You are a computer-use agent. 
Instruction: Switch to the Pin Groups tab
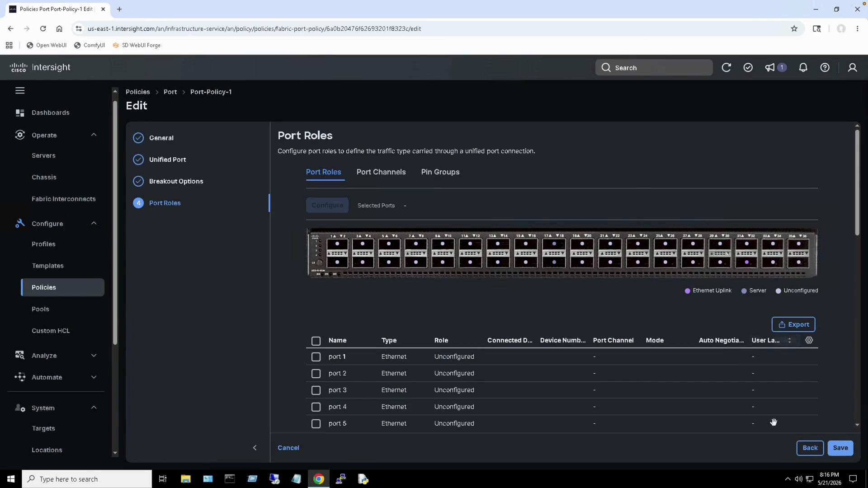(440, 172)
